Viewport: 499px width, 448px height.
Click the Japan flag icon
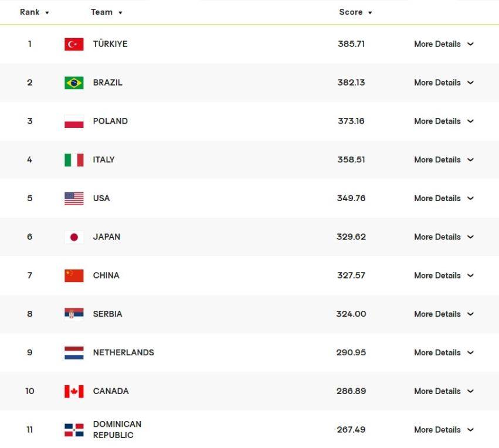(x=74, y=237)
